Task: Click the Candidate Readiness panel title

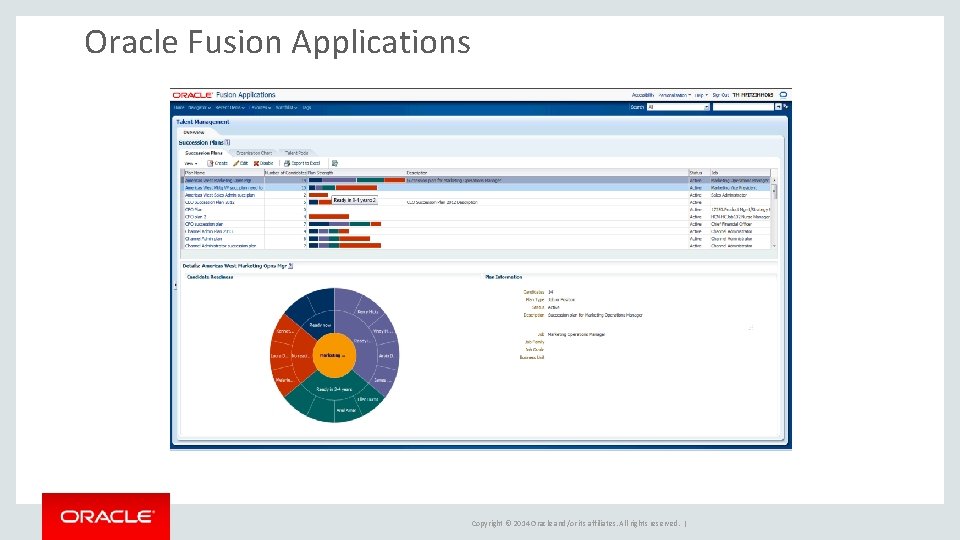Action: (x=210, y=277)
